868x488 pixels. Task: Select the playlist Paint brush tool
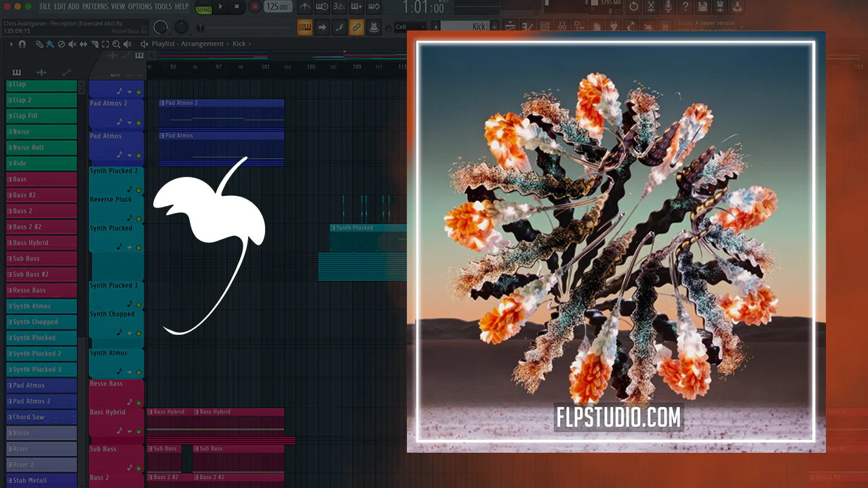[50, 44]
